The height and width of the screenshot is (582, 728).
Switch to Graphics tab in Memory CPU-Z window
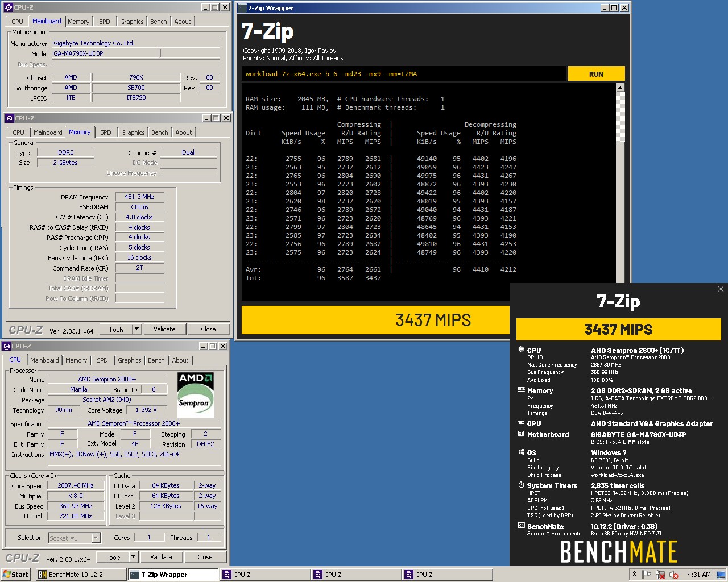pyautogui.click(x=133, y=132)
